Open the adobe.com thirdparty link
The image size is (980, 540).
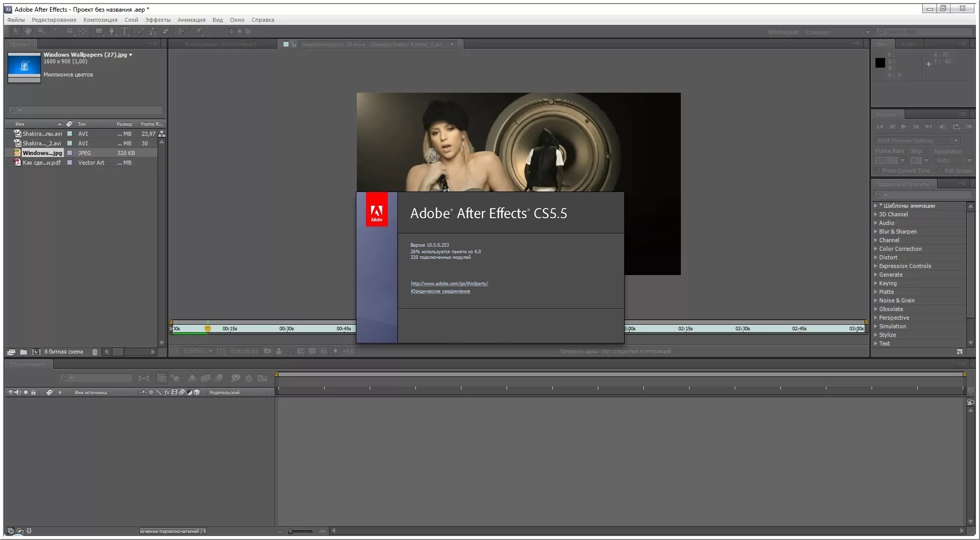[450, 284]
